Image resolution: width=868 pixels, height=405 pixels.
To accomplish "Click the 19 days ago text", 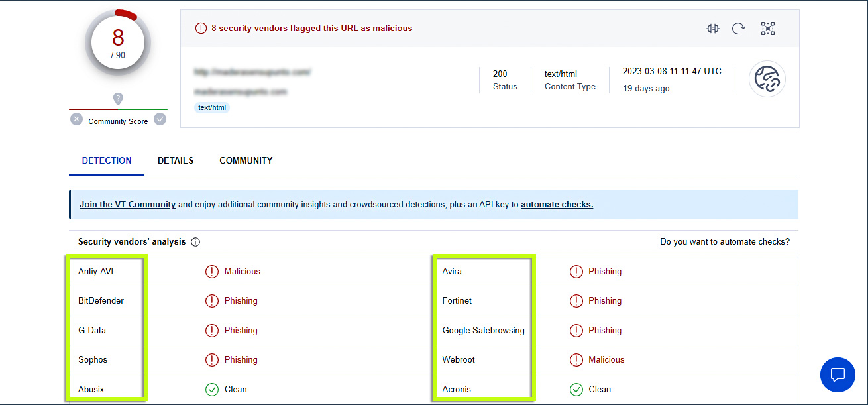I will (x=646, y=89).
